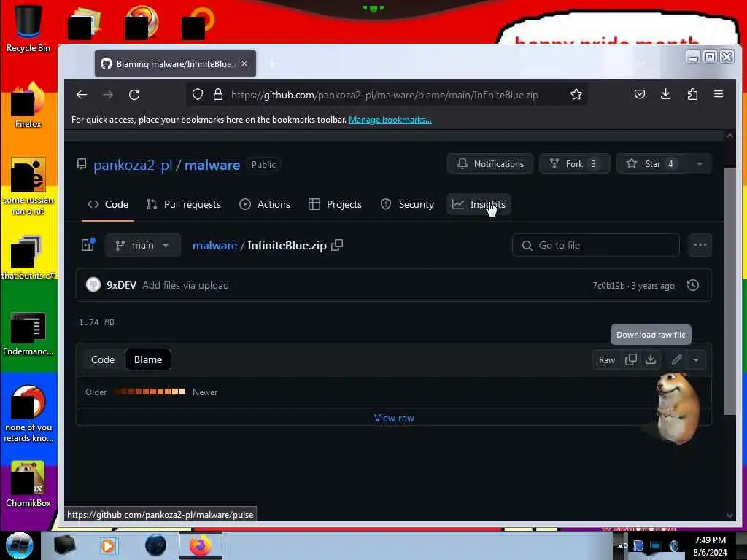This screenshot has height=560, width=747.
Task: Expand more edit options dropdown
Action: tap(695, 360)
